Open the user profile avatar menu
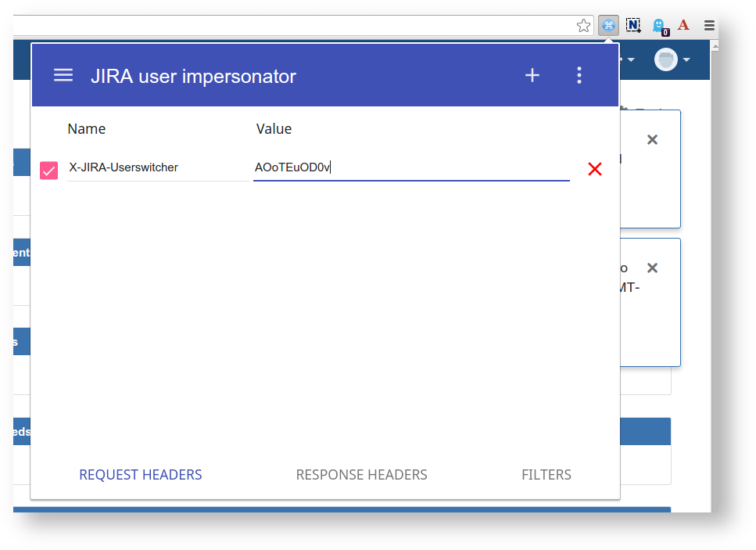This screenshot has height=550, width=756. point(666,59)
